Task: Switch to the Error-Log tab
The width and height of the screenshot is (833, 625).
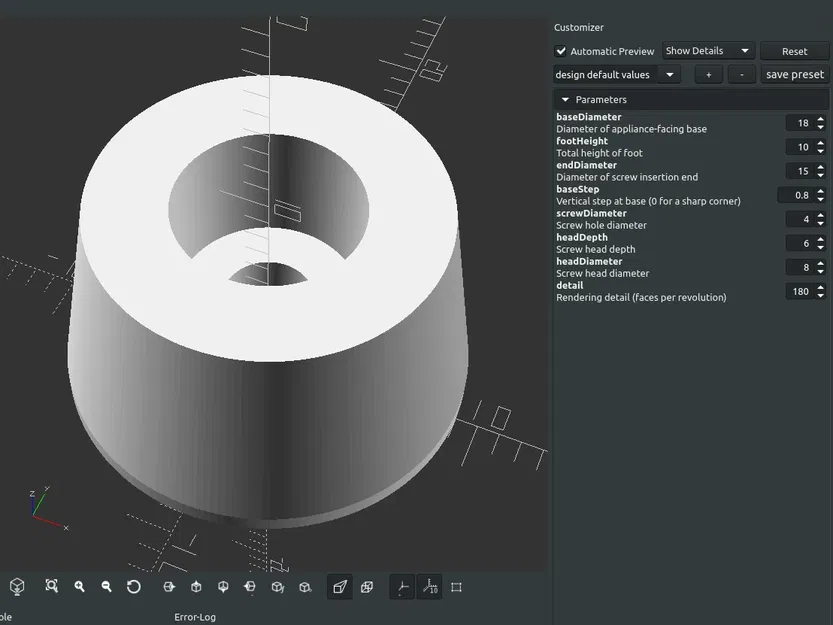Action: (x=195, y=617)
